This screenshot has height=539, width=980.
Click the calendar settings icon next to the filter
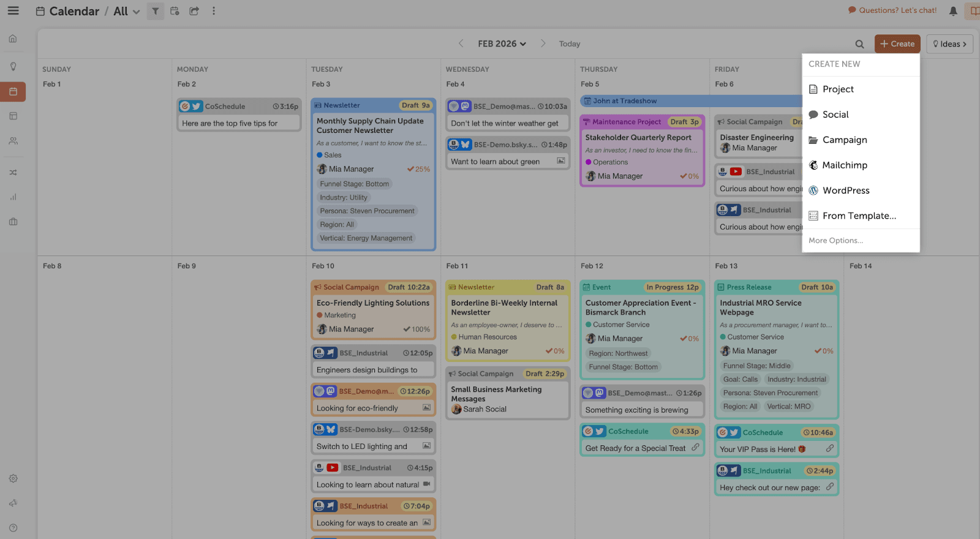[x=175, y=11]
